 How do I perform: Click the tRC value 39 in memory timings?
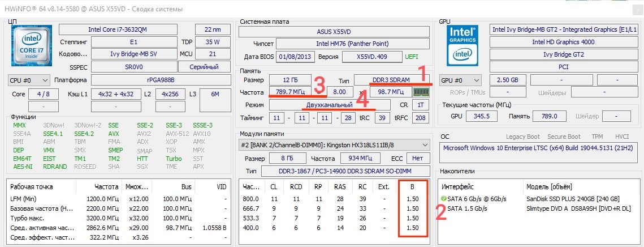click(382, 118)
